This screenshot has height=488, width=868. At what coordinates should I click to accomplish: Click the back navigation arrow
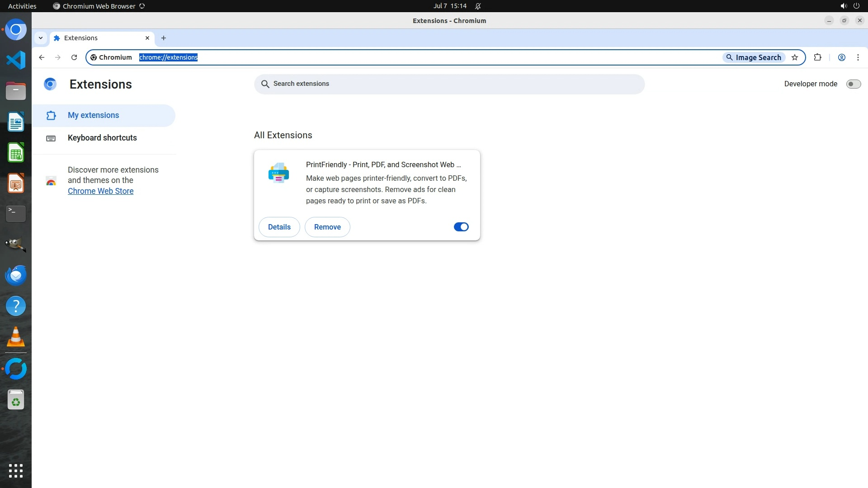point(42,57)
